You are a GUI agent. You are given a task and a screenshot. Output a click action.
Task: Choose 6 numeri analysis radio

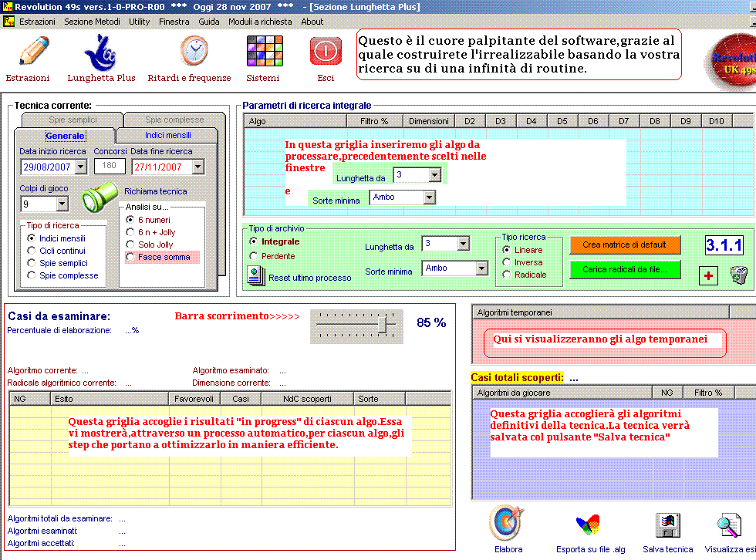click(x=130, y=220)
